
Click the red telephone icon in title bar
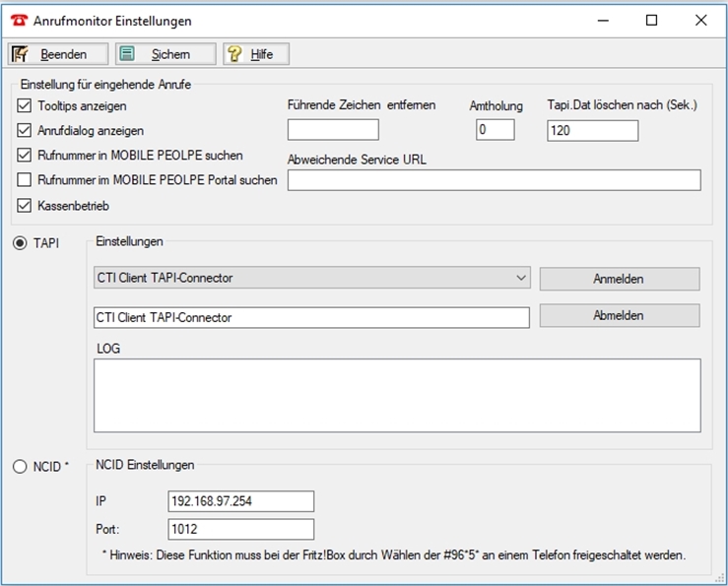19,20
